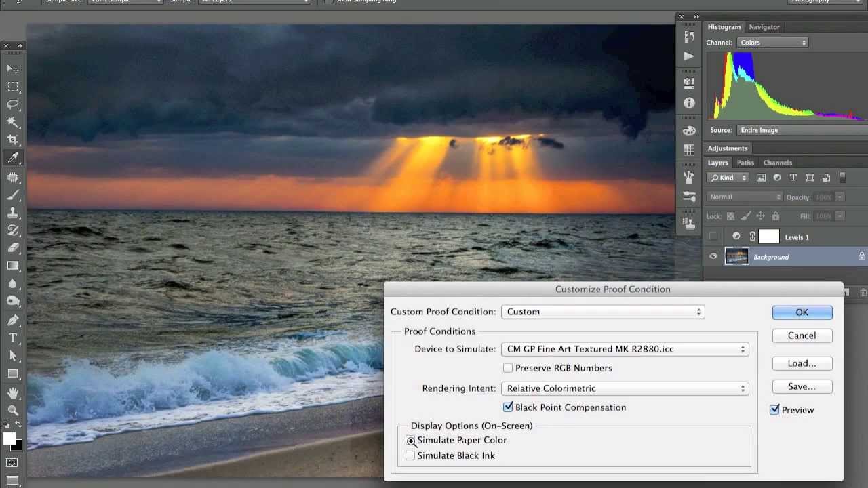868x488 pixels.
Task: Click the Load... button
Action: pyautogui.click(x=802, y=363)
